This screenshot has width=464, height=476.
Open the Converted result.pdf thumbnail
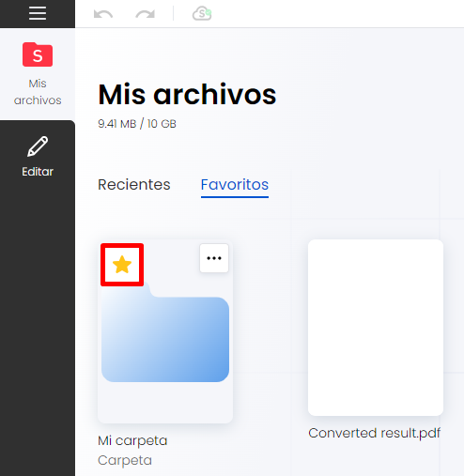[376, 328]
